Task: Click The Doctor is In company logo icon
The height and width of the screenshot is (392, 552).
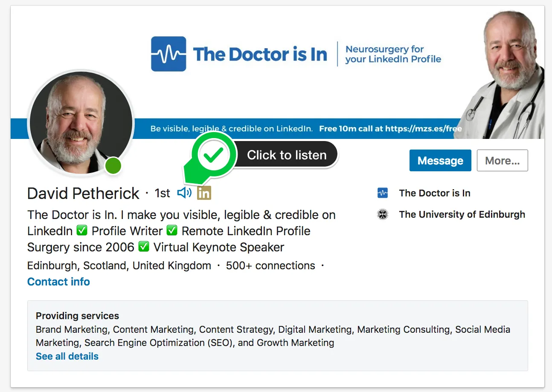Action: tap(383, 193)
